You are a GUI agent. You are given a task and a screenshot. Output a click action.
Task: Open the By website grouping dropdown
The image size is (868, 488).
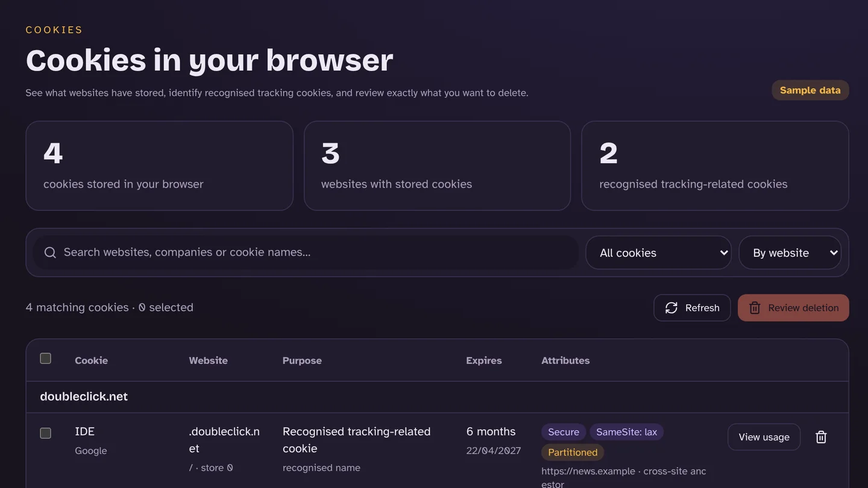point(790,252)
